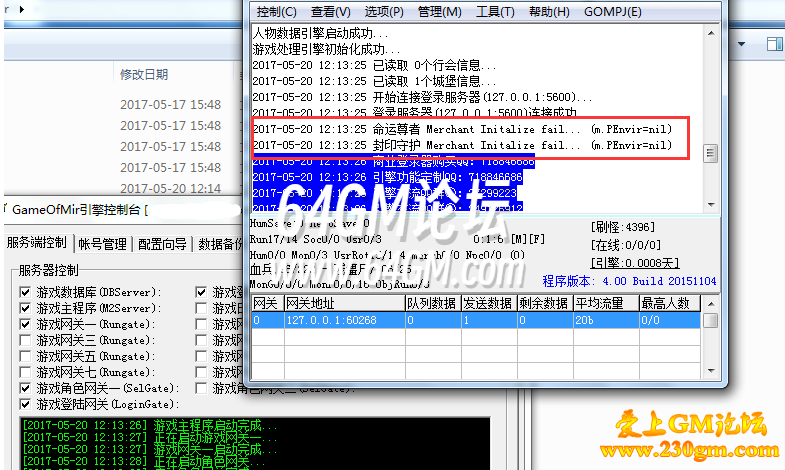The width and height of the screenshot is (785, 470).
Task: Enable 游戏网关七 (Rungate) checkbox
Action: (25, 372)
